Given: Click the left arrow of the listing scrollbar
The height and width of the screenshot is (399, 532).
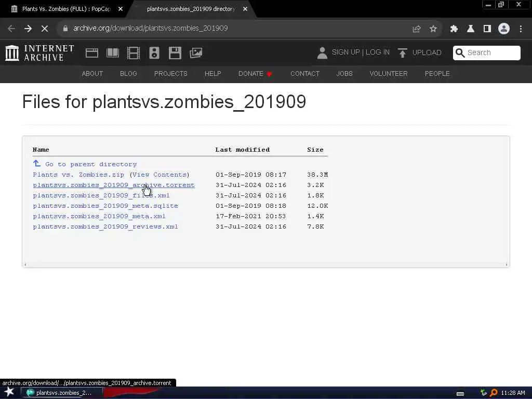Looking at the screenshot, I should click(25, 264).
